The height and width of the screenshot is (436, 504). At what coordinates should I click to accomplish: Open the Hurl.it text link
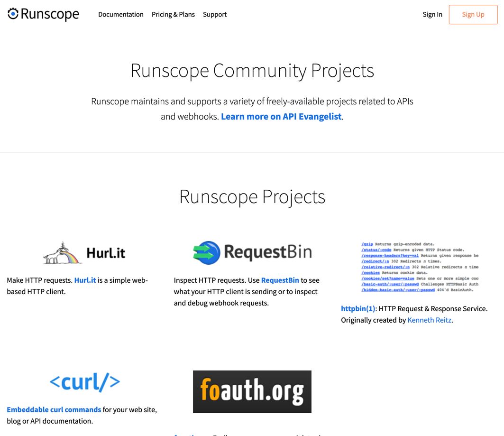[x=85, y=280]
